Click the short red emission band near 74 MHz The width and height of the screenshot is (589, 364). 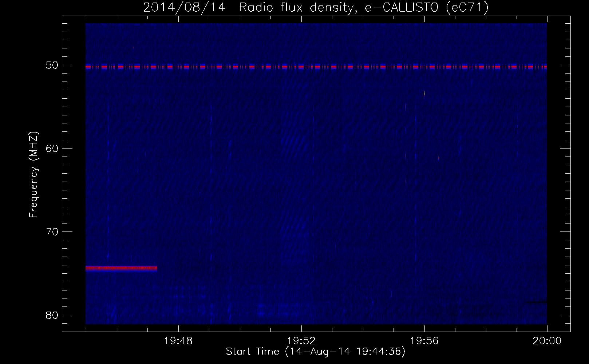pos(121,268)
